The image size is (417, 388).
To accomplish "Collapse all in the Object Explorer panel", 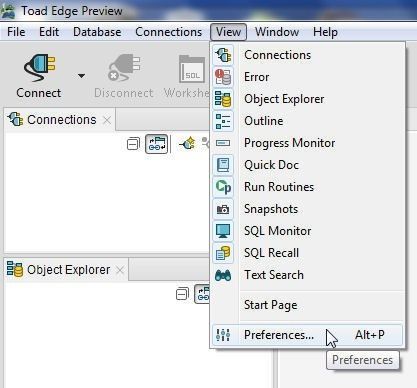I will pos(182,294).
